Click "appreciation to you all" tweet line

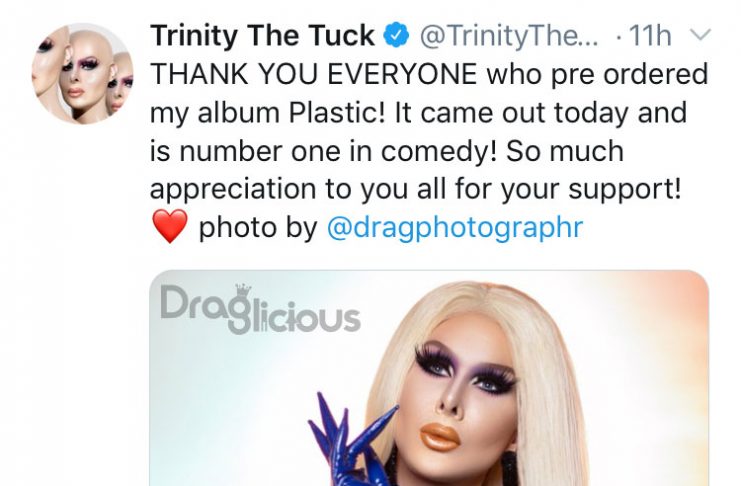coord(298,190)
